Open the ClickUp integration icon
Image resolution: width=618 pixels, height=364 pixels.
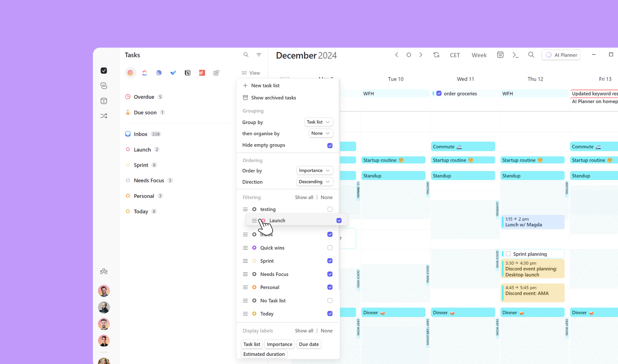[145, 73]
